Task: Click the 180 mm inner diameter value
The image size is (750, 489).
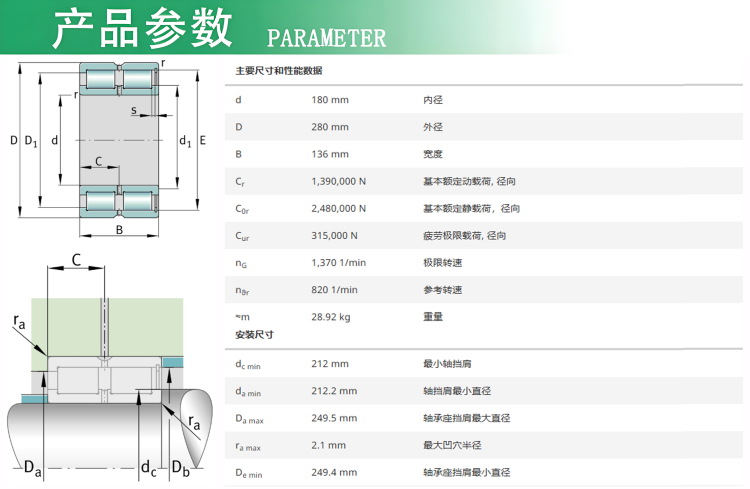Action: tap(330, 100)
